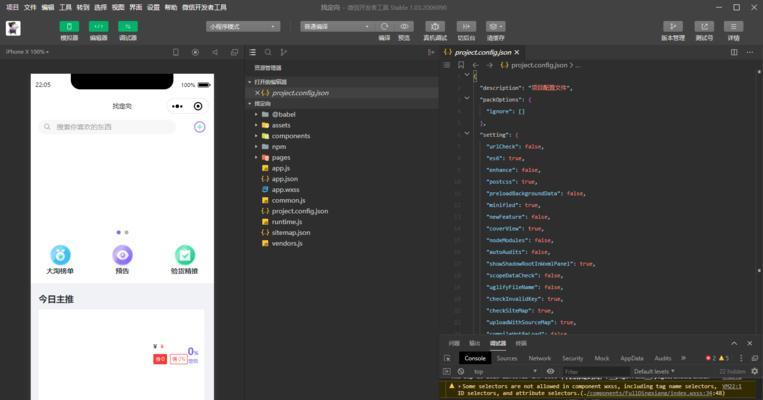Collapse the debugger panel chevron-up icon
The width and height of the screenshot is (763, 400).
pyautogui.click(x=734, y=343)
